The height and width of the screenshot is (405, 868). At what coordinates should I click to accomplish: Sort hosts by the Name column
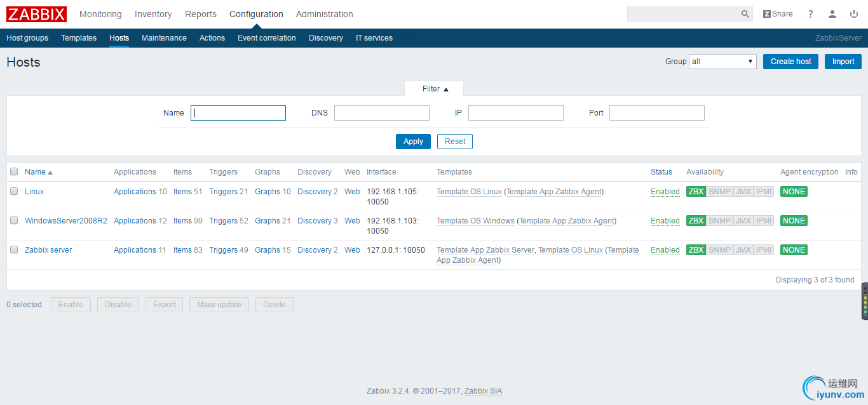[x=39, y=172]
